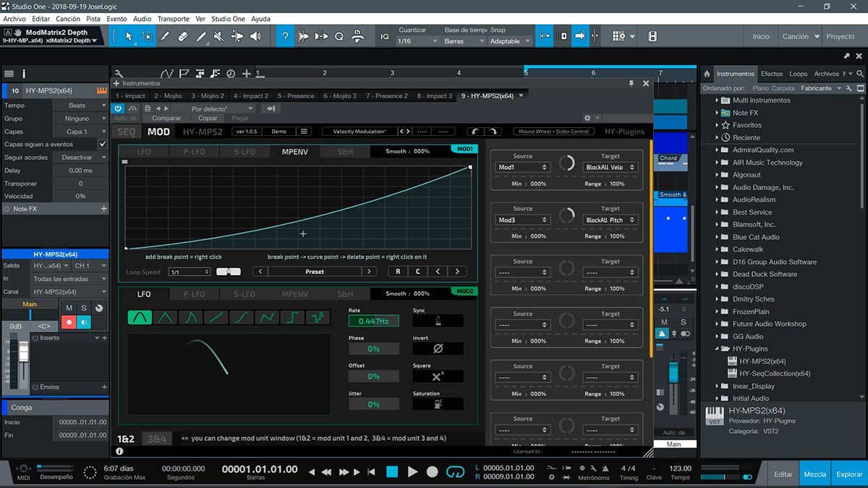868x488 pixels.
Task: Open the Grupo Ninguno dropdown
Action: click(81, 119)
